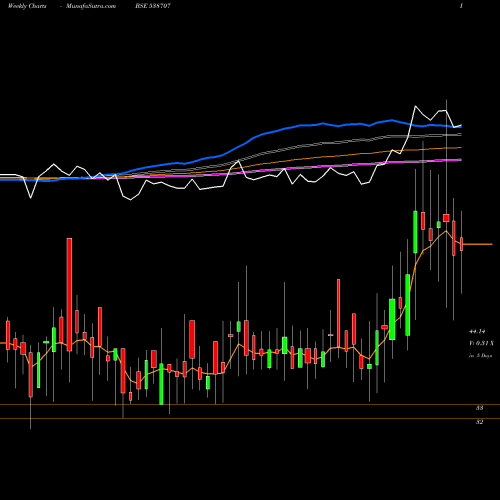Click the 'BSE 538707' symbol text
The height and width of the screenshot is (500, 500).
pos(153,6)
